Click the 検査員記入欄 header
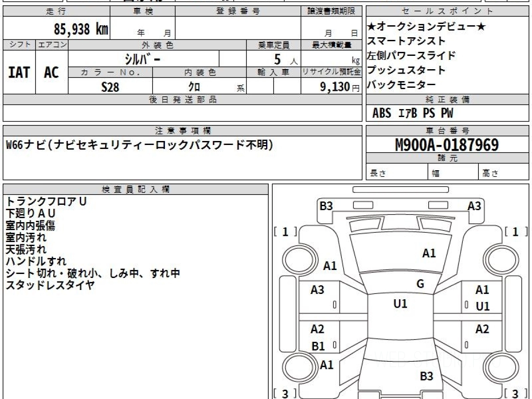Screen dimensions: 532x399 click(136, 189)
